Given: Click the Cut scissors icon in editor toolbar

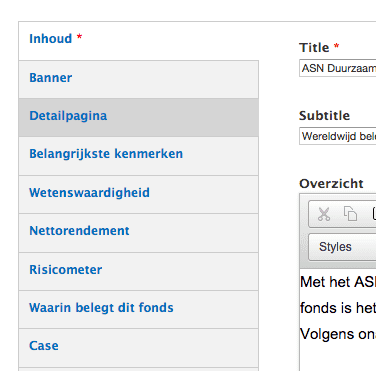Looking at the screenshot, I should (324, 214).
